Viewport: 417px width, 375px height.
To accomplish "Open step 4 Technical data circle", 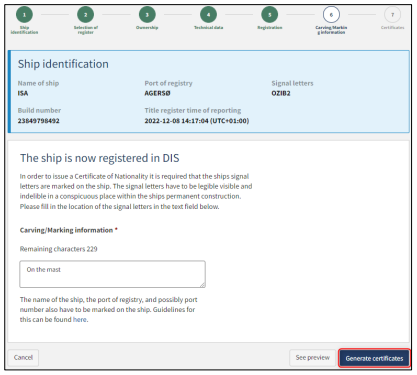I will point(208,15).
